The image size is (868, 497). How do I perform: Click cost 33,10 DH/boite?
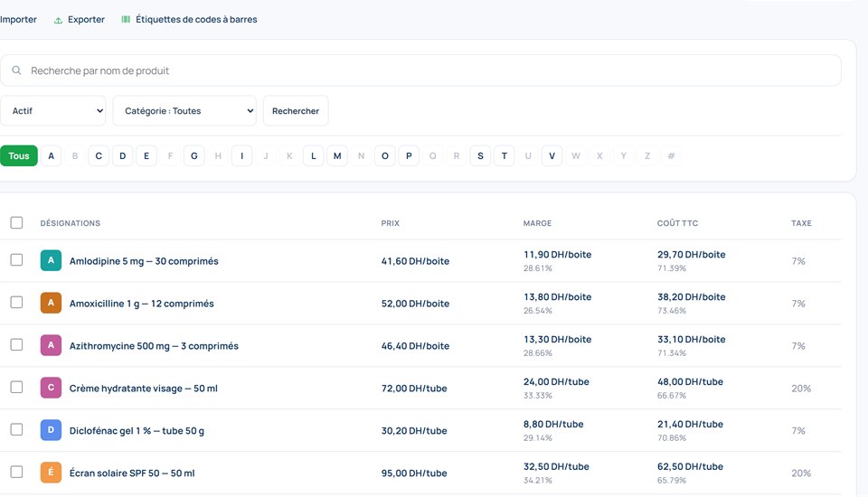pyautogui.click(x=692, y=339)
